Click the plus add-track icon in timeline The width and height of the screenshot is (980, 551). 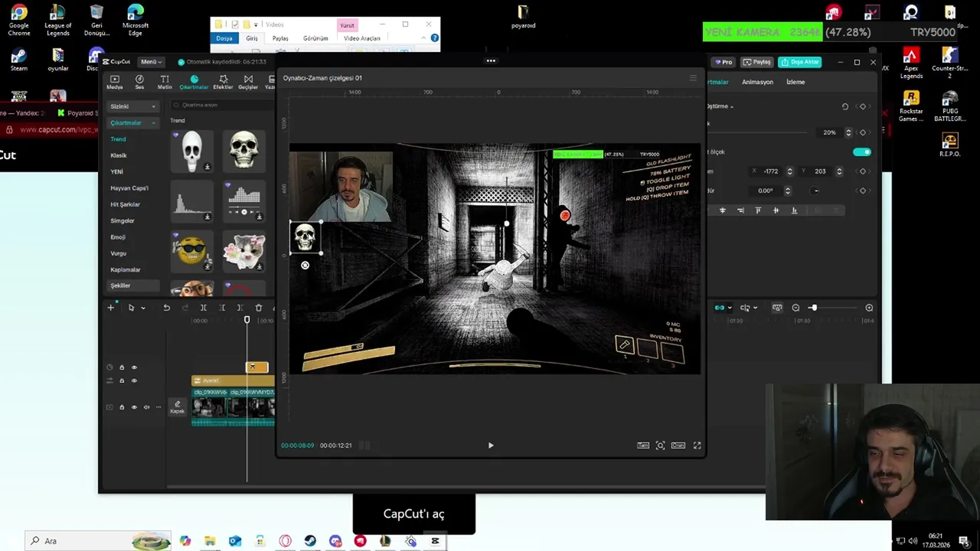tap(110, 308)
